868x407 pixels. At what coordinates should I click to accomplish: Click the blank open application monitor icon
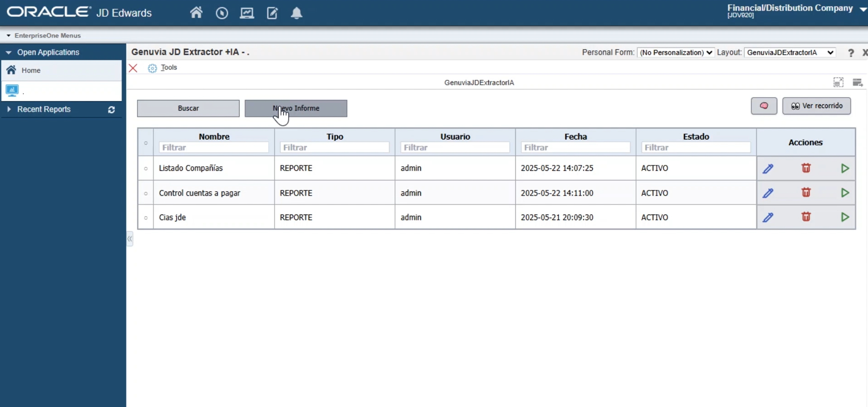(12, 90)
